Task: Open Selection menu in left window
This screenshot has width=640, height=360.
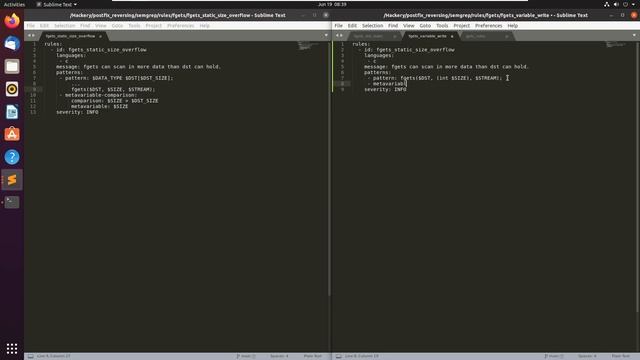Action: click(x=64, y=26)
